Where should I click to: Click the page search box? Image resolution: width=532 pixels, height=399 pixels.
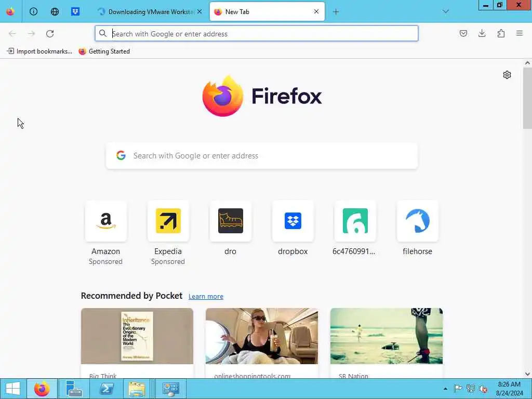(x=262, y=156)
